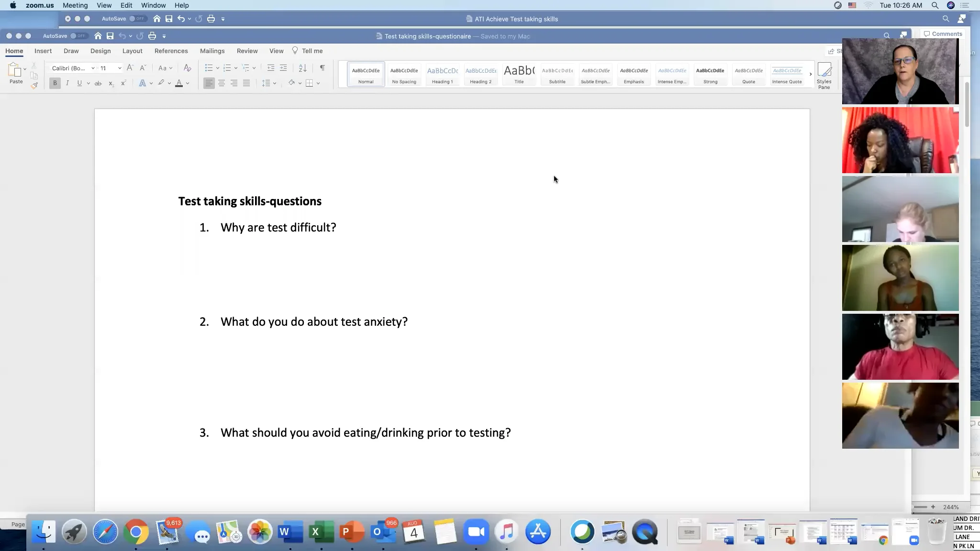Expand the styles gallery arrow
The width and height of the screenshot is (980, 551).
coord(810,74)
